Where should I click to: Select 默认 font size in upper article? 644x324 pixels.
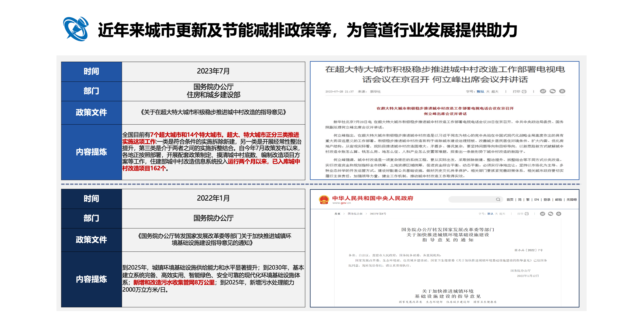[x=480, y=92]
